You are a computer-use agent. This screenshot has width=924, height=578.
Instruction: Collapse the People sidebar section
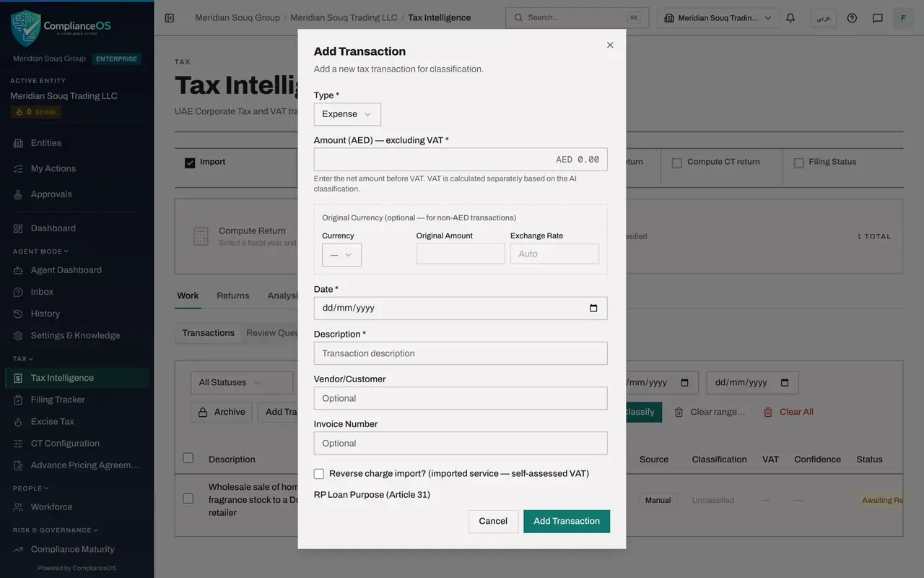pos(31,488)
